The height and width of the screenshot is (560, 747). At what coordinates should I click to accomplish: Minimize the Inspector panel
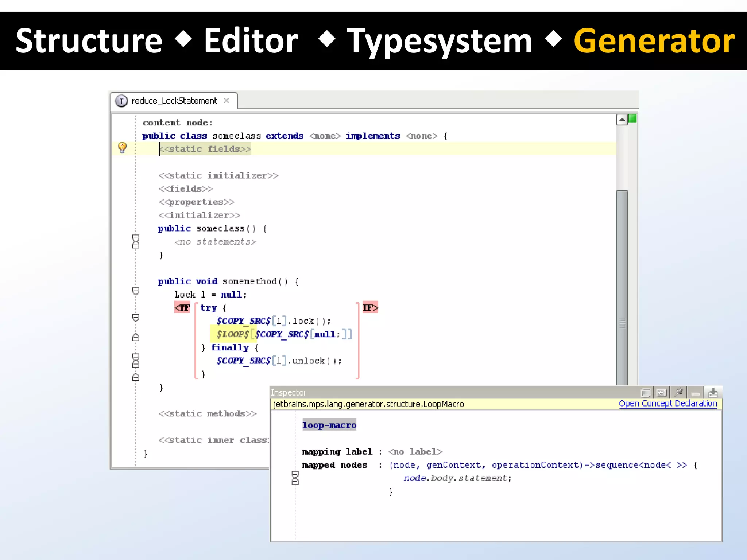pos(696,393)
